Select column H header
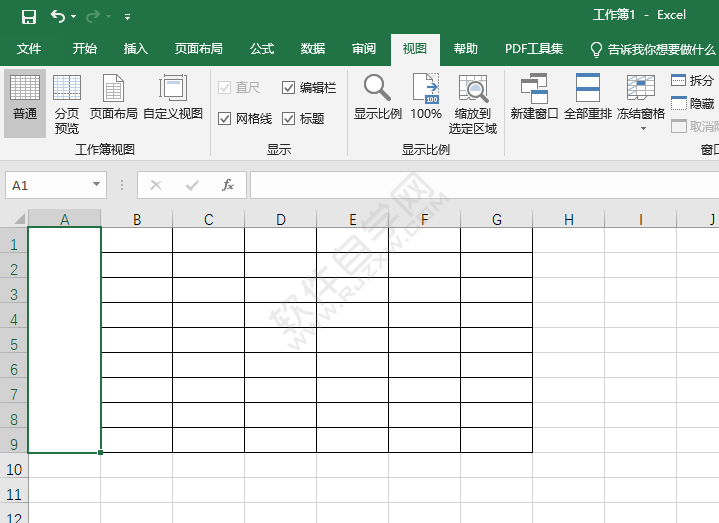 [x=569, y=219]
